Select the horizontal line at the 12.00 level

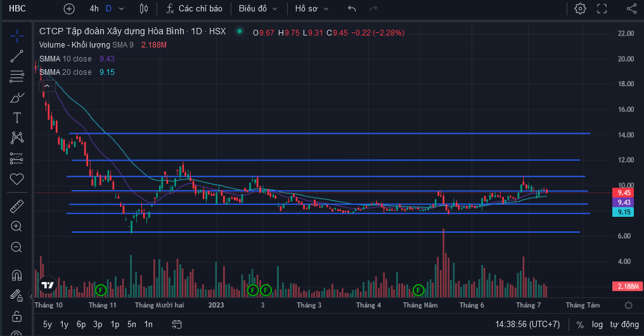point(326,160)
